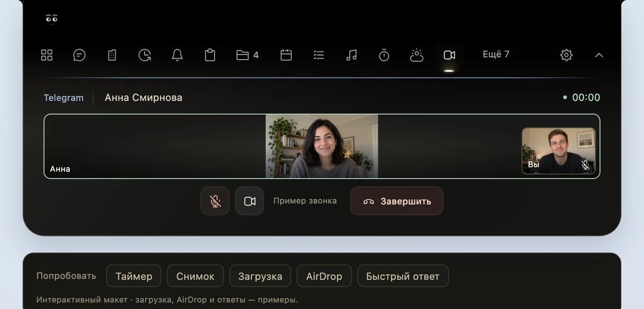Open the timer stopwatch icon
This screenshot has width=644, height=309.
pos(384,55)
